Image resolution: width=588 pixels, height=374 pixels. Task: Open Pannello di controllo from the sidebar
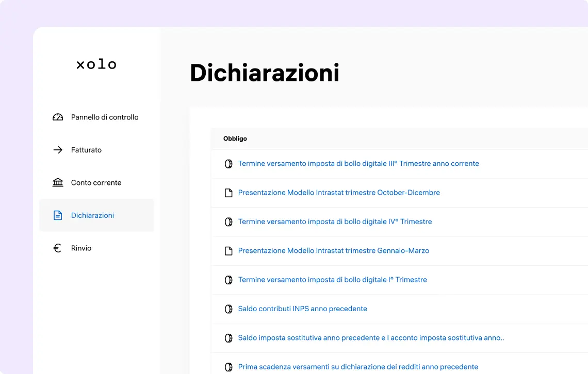coord(105,117)
